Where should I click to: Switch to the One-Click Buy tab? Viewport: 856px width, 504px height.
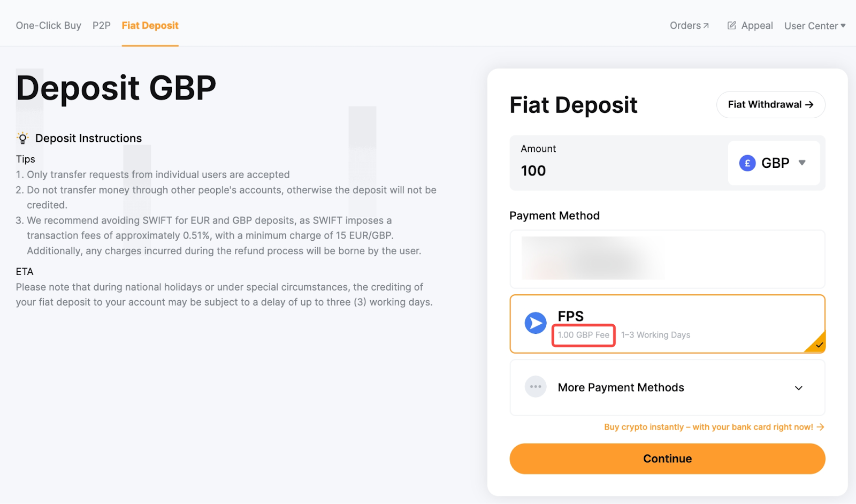point(49,26)
